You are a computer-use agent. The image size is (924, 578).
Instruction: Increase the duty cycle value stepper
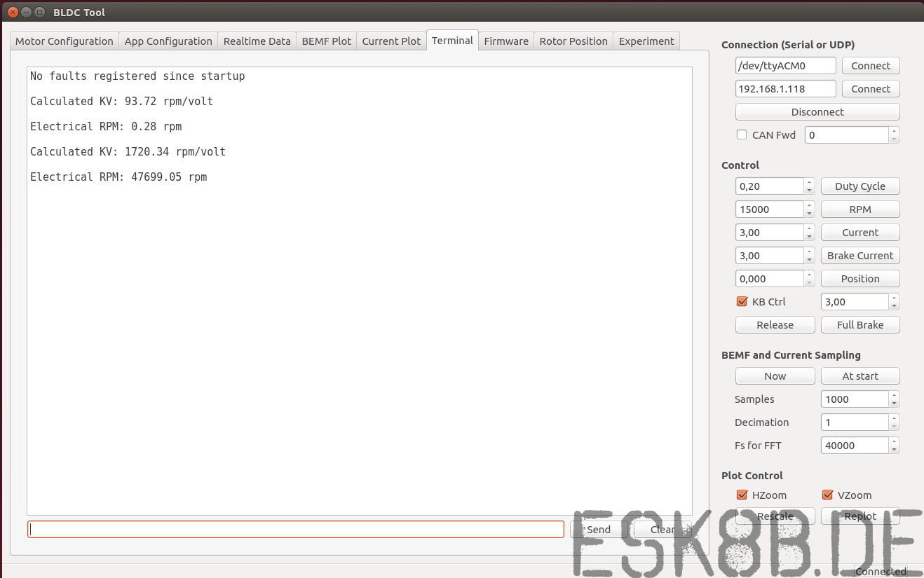pos(809,182)
